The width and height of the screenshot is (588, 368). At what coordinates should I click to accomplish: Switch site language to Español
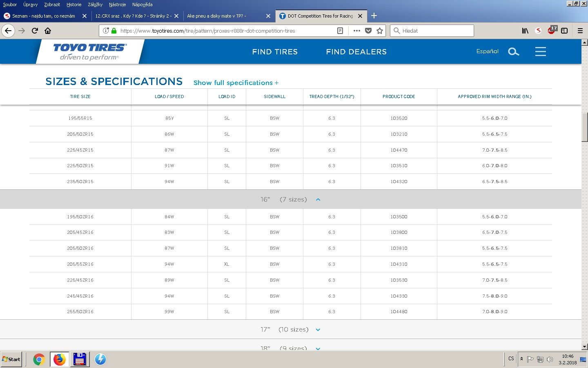[487, 51]
